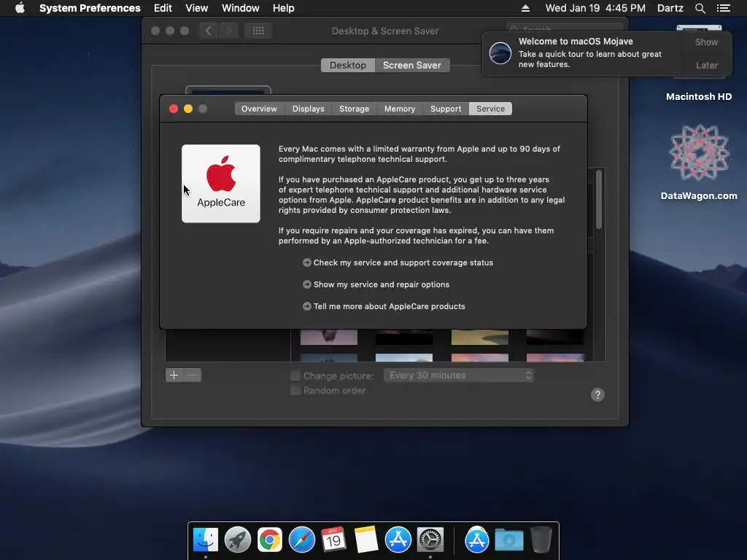The image size is (747, 560).
Task: Open the View menu
Action: (x=197, y=8)
